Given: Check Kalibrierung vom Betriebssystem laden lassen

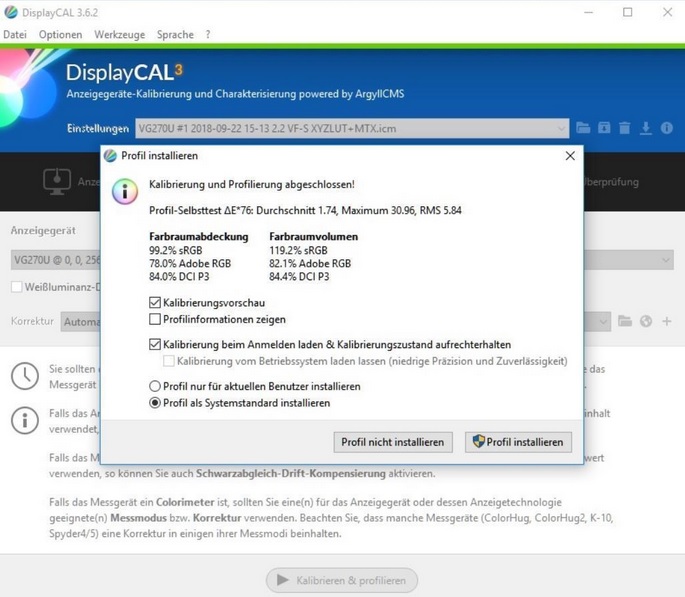Looking at the screenshot, I should click(x=169, y=361).
